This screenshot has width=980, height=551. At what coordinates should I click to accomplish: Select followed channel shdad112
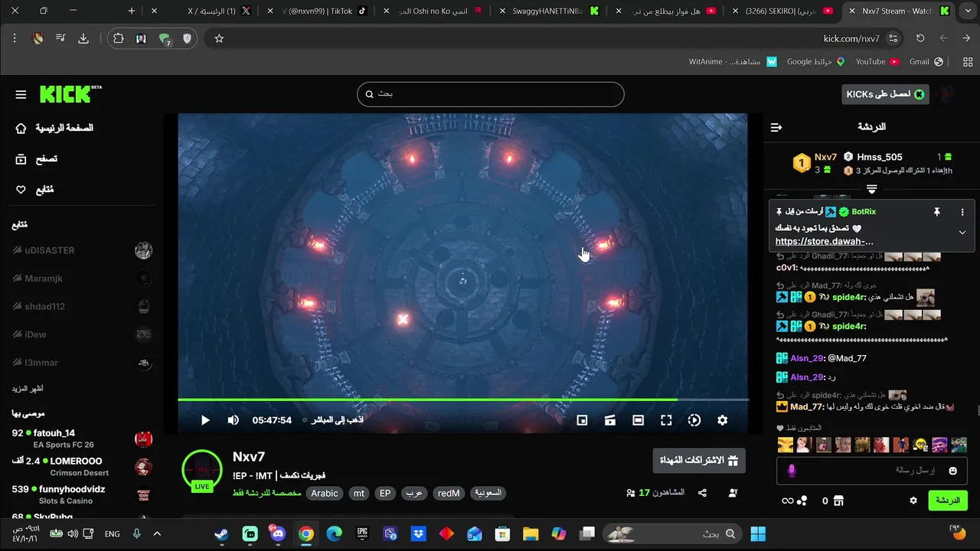click(x=82, y=306)
